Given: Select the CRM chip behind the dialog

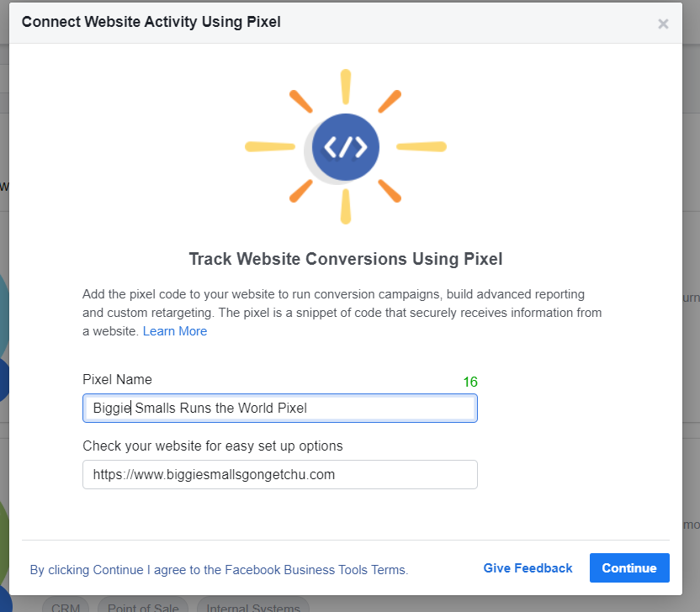Looking at the screenshot, I should [x=66, y=607].
